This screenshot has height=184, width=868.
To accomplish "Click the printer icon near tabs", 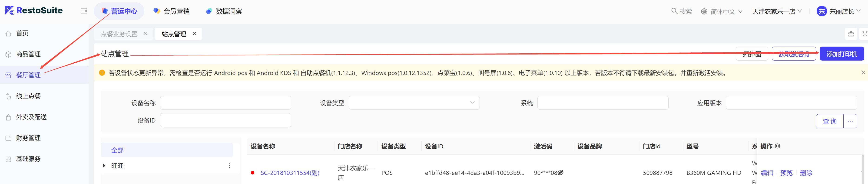I will 851,34.
